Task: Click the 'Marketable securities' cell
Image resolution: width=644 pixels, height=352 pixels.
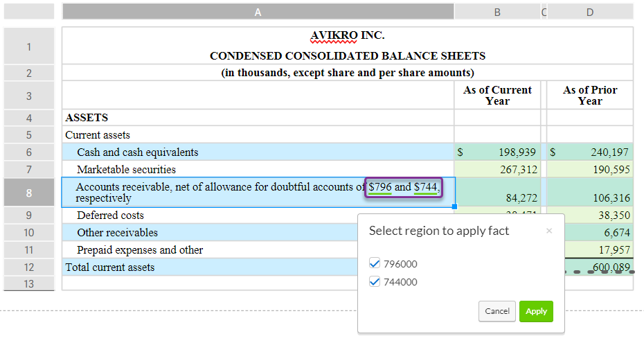Action: 258,170
